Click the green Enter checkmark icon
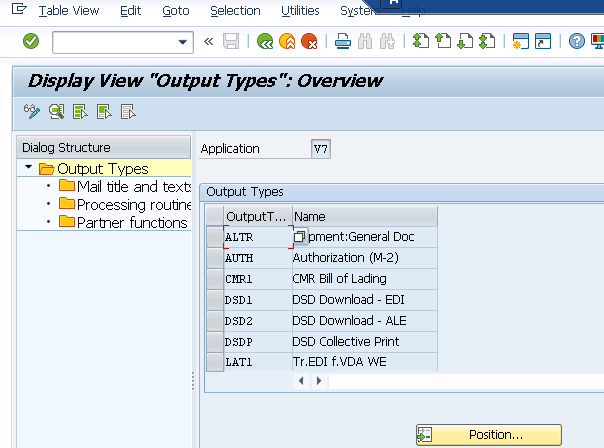Screen dimensions: 604x448 pos(31,41)
